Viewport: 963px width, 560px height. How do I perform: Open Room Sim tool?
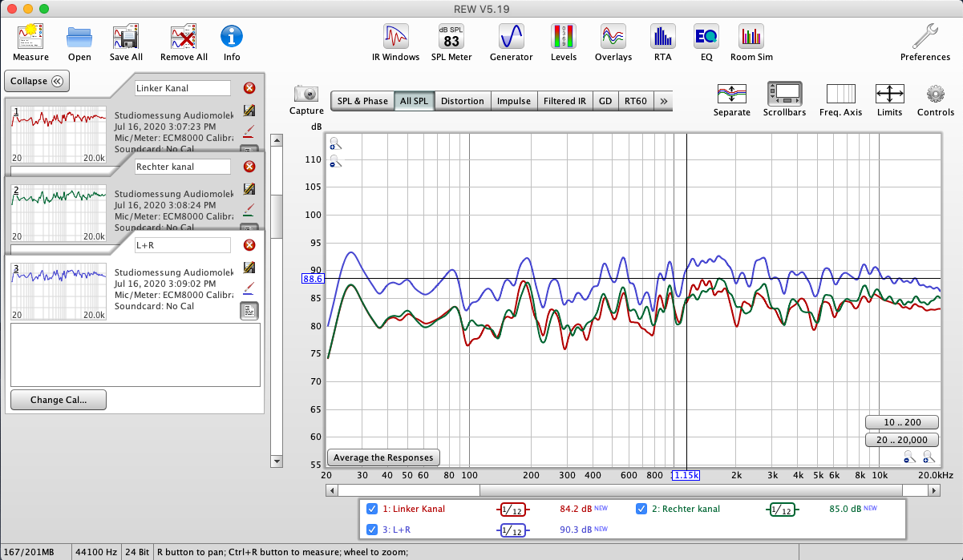point(751,42)
